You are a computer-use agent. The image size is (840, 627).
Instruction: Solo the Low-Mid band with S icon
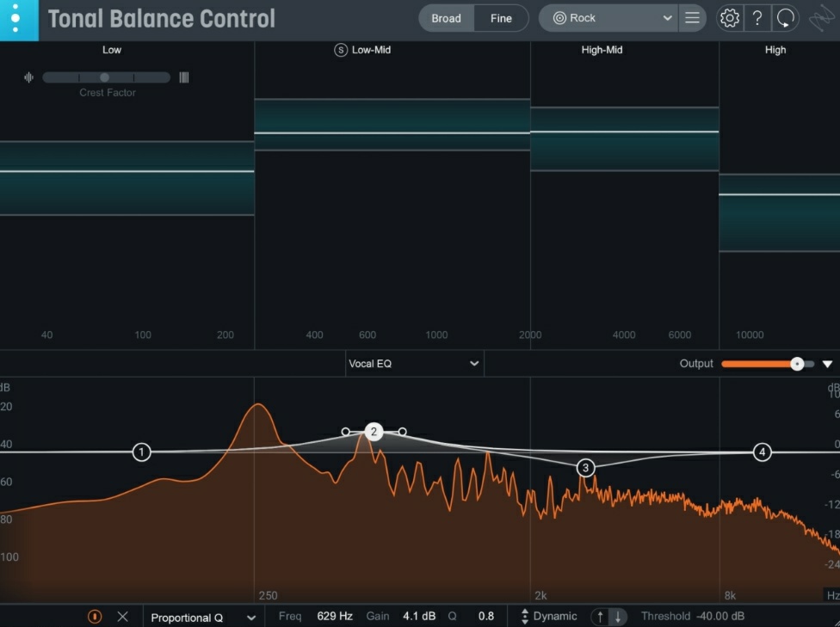341,50
